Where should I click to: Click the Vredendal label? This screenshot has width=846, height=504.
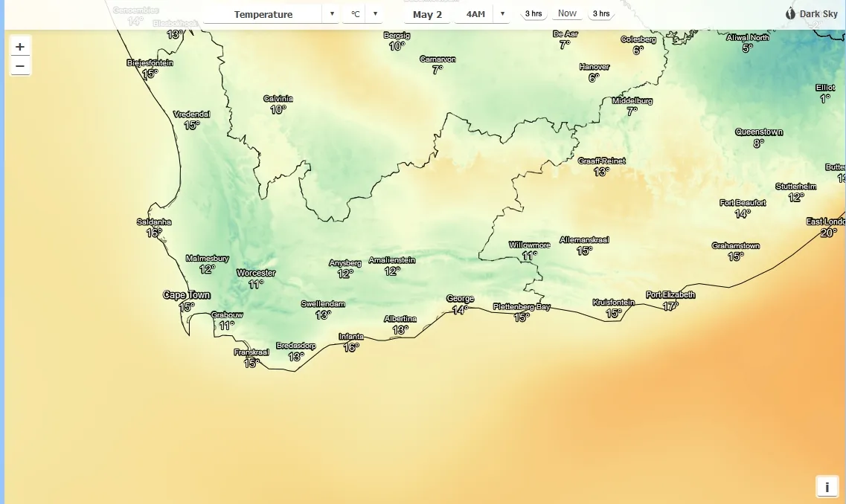click(x=192, y=114)
